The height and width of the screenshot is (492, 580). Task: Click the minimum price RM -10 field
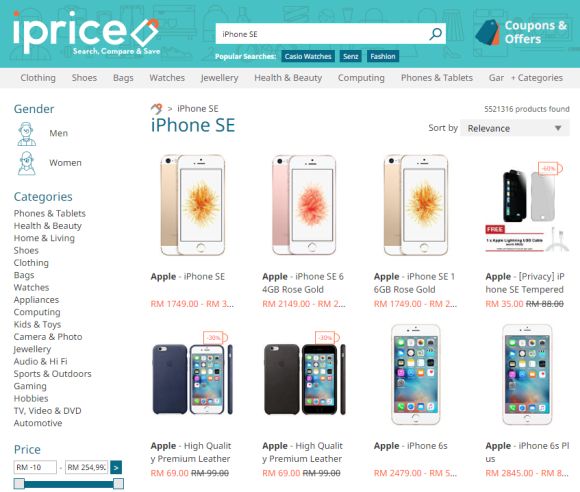(x=35, y=468)
